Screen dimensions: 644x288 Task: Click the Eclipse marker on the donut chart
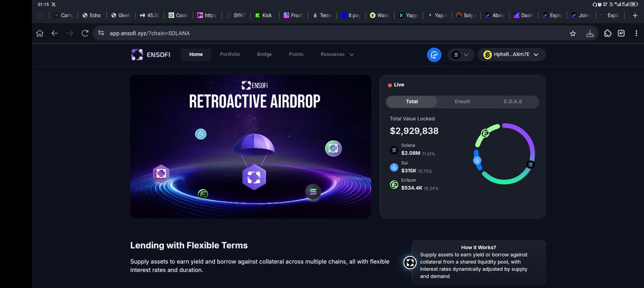pos(486,133)
